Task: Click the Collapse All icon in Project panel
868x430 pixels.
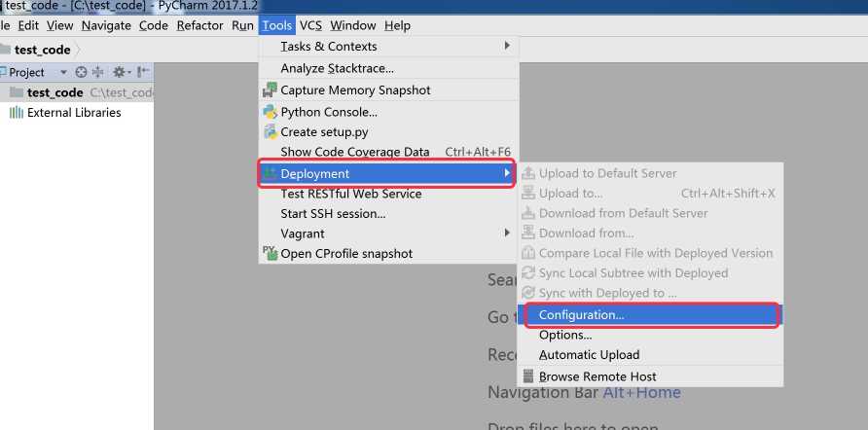Action: click(98, 72)
